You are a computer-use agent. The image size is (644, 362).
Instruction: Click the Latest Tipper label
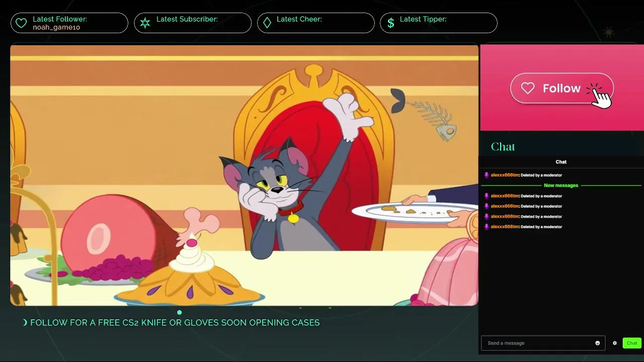(423, 19)
